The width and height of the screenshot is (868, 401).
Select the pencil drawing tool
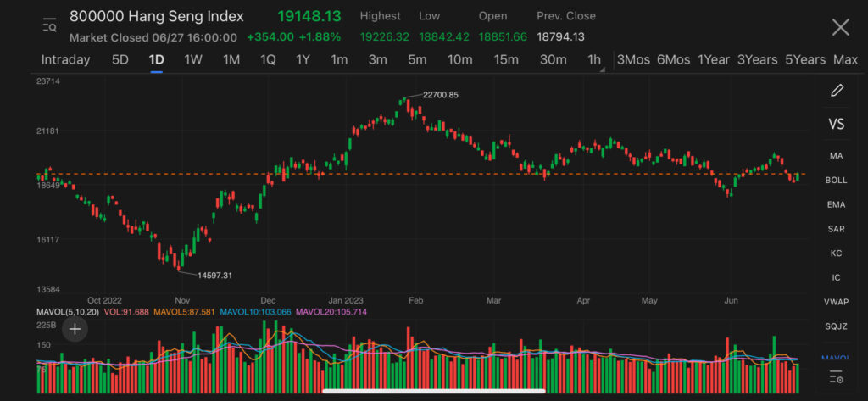pos(837,90)
